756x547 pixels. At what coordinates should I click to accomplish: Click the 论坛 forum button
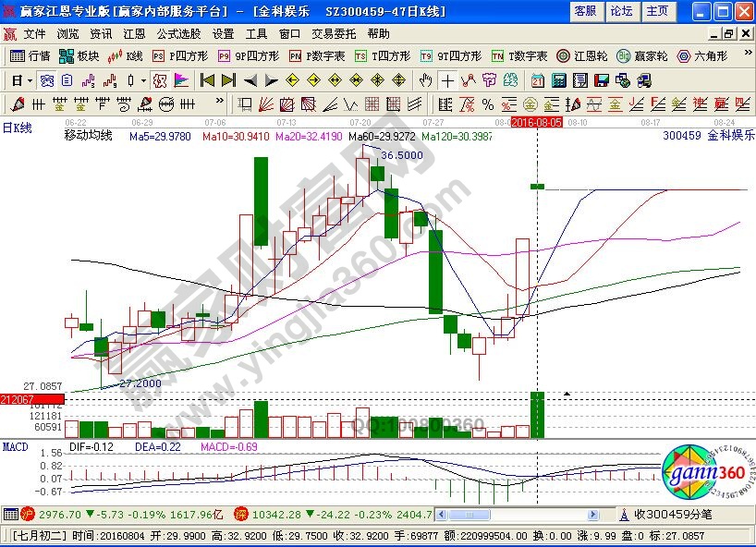pyautogui.click(x=621, y=11)
